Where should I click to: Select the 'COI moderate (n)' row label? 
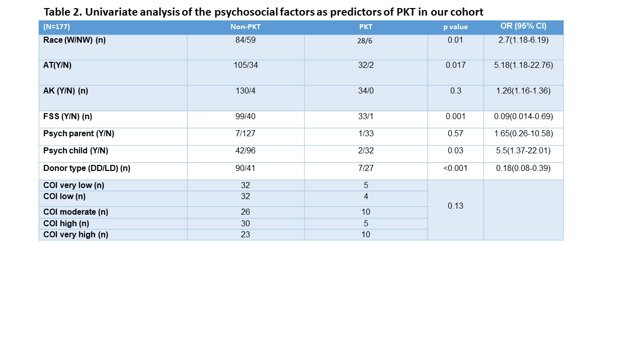pos(75,212)
